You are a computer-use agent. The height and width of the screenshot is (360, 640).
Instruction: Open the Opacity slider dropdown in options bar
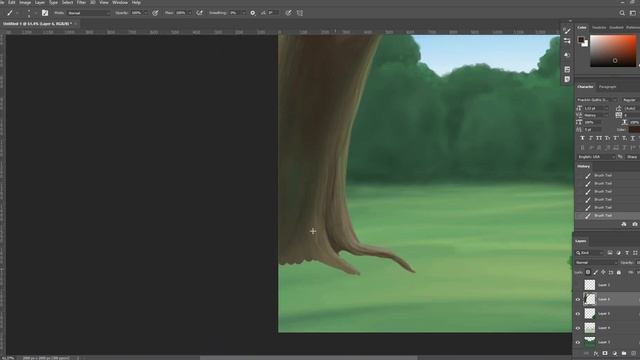145,13
